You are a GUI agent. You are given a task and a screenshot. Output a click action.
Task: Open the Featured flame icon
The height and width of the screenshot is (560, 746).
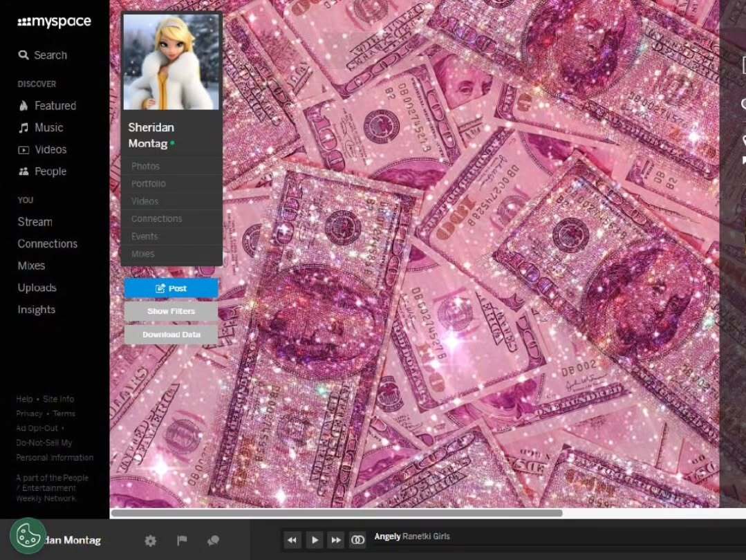pyautogui.click(x=24, y=106)
